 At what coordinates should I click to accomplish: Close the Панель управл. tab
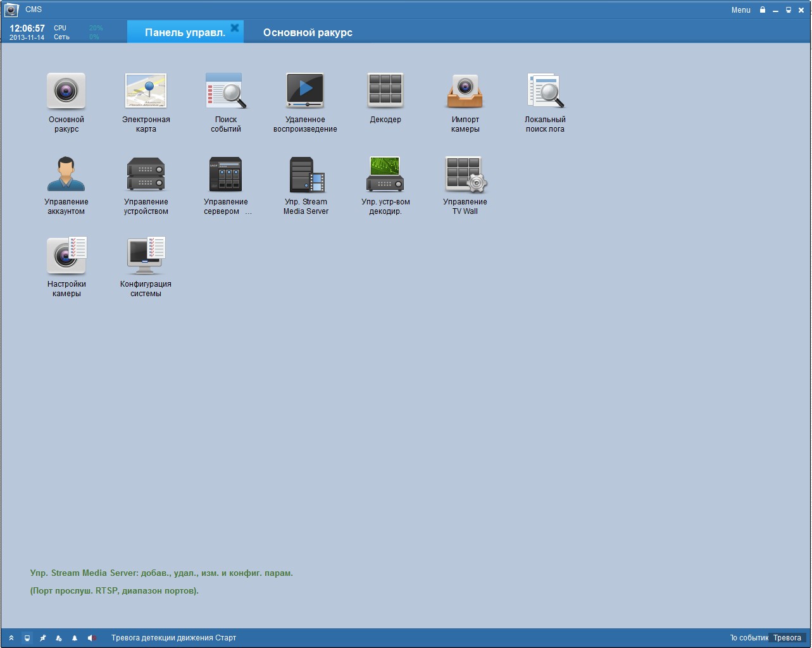coord(235,28)
